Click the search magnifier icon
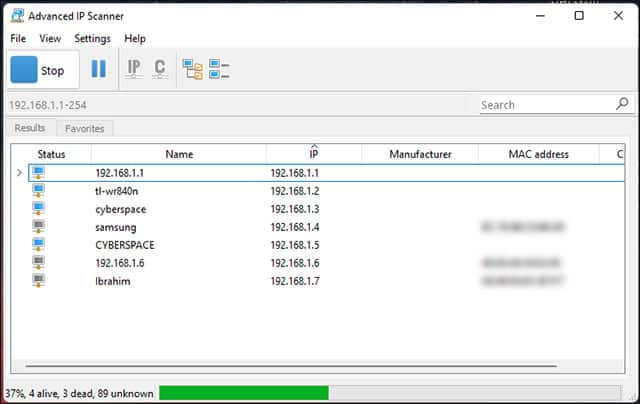The image size is (640, 404). (622, 104)
